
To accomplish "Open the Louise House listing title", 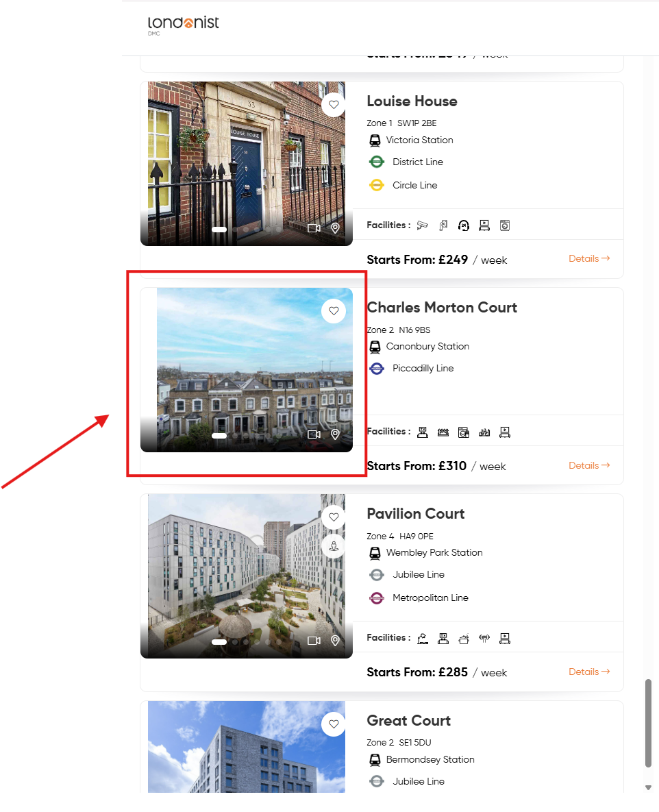I will 412,101.
